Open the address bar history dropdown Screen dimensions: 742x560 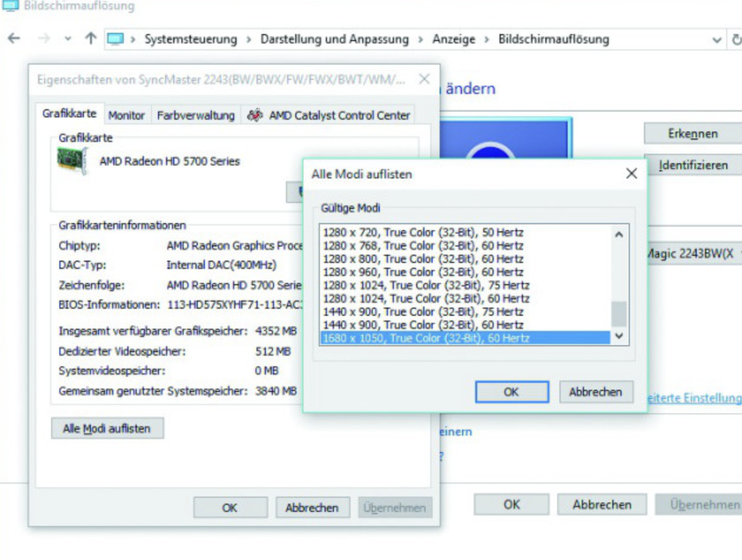(x=717, y=40)
